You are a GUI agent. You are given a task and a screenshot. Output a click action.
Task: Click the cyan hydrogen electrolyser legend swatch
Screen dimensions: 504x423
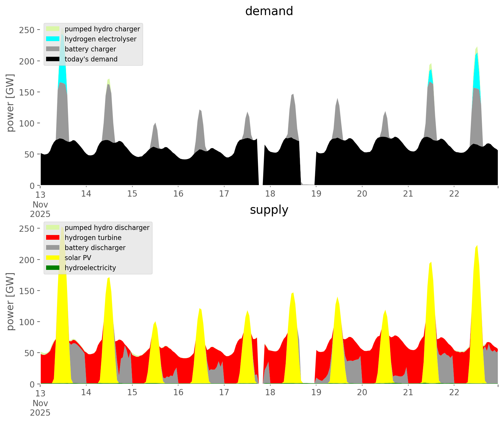(53, 39)
